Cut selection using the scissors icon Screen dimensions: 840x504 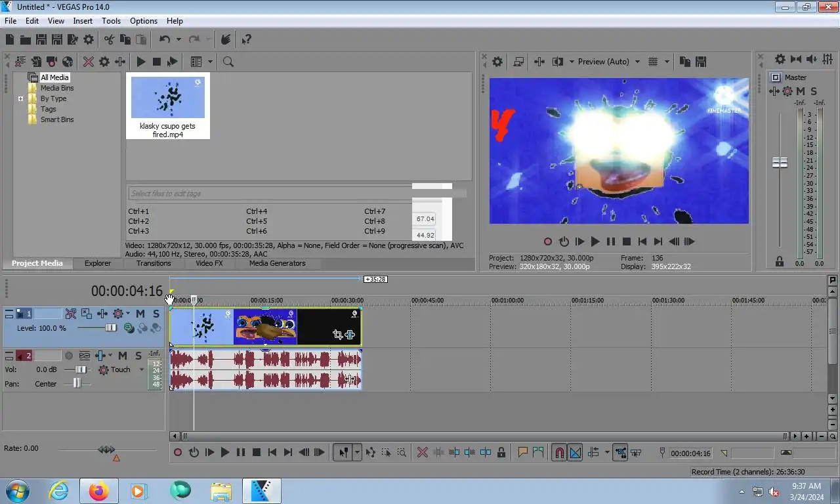click(109, 40)
